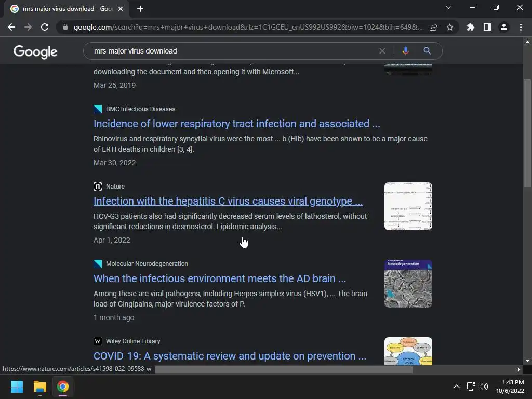Click the Molecular Neurodegeneration favicon
The width and height of the screenshot is (532, 399).
(x=98, y=263)
